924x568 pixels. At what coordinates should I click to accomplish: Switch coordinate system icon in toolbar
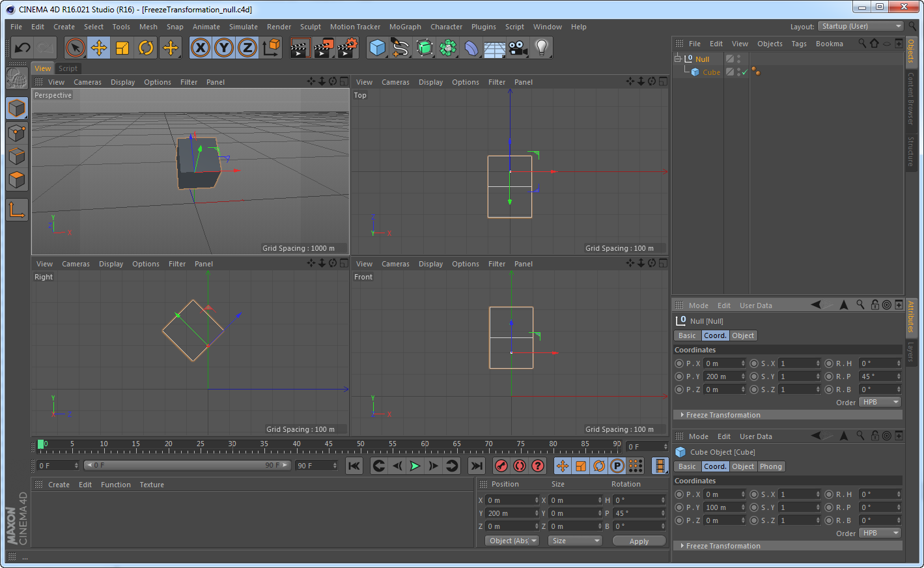coord(271,48)
